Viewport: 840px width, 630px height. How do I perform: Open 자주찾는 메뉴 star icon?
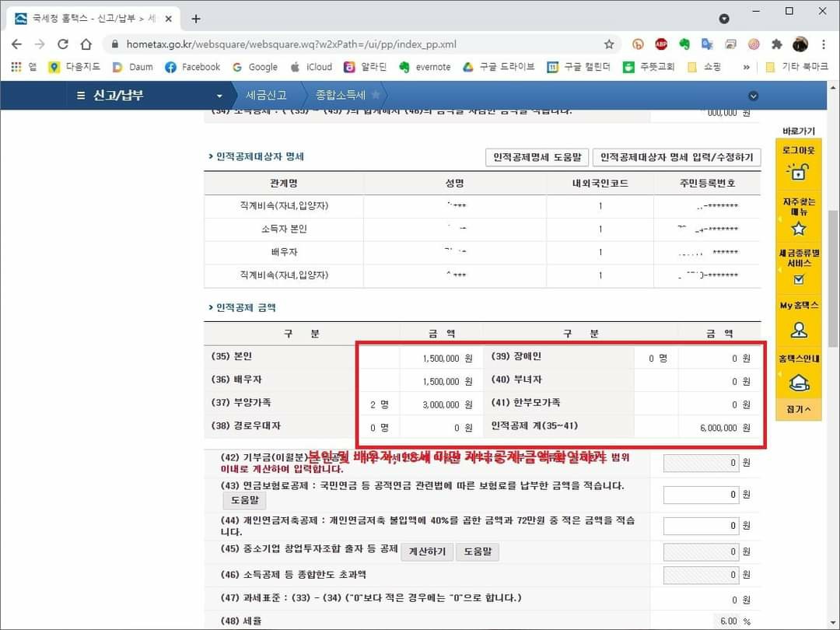pos(798,228)
